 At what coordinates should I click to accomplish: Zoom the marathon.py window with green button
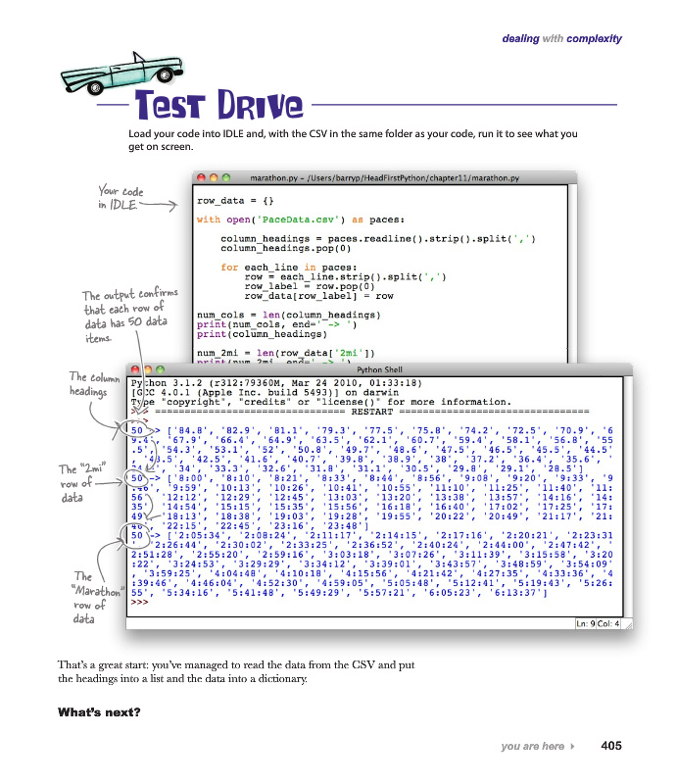pos(226,179)
